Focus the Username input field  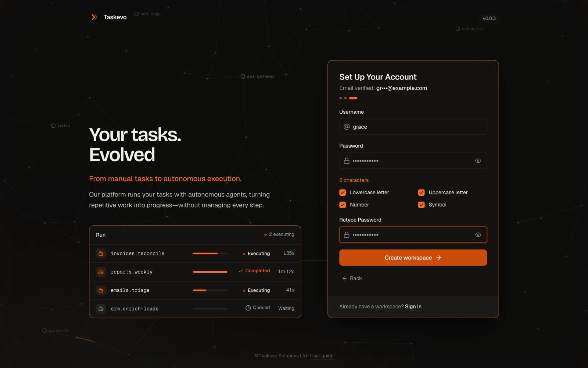point(413,127)
